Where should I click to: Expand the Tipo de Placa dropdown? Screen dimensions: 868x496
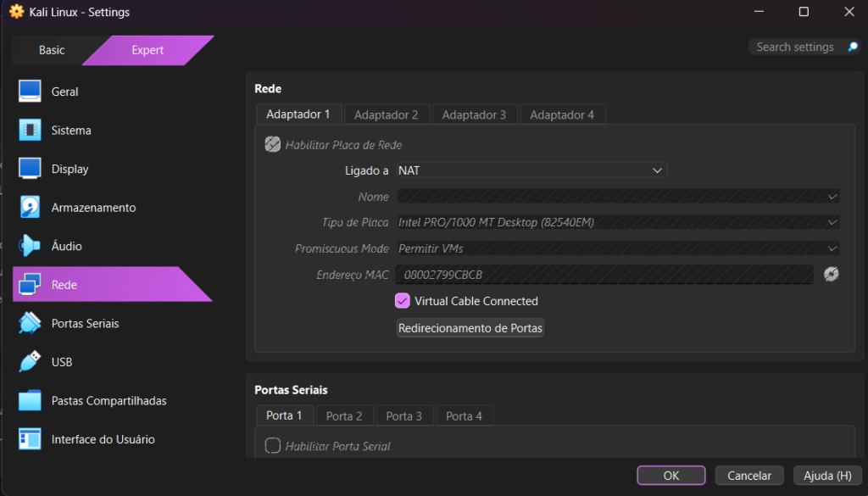(x=618, y=222)
